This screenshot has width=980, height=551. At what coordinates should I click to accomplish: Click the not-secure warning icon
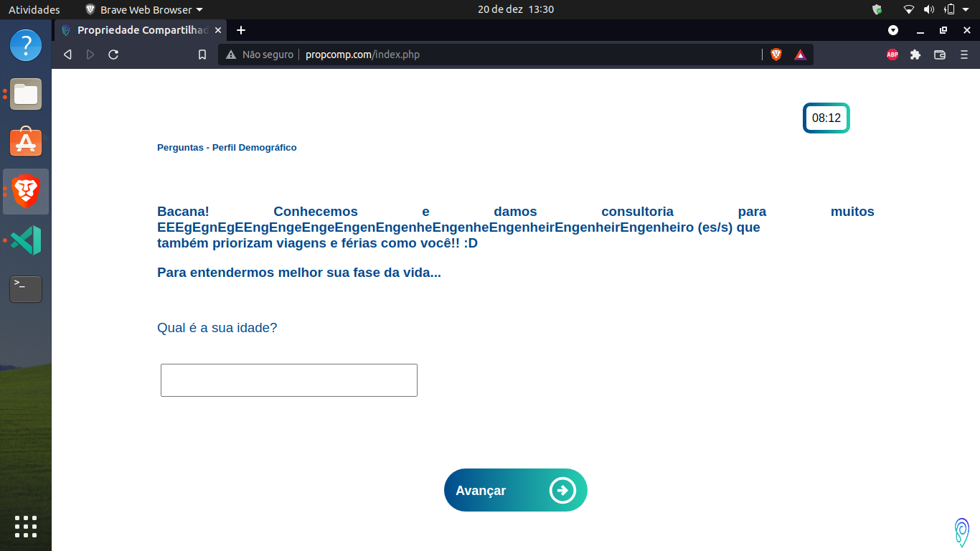pos(231,55)
